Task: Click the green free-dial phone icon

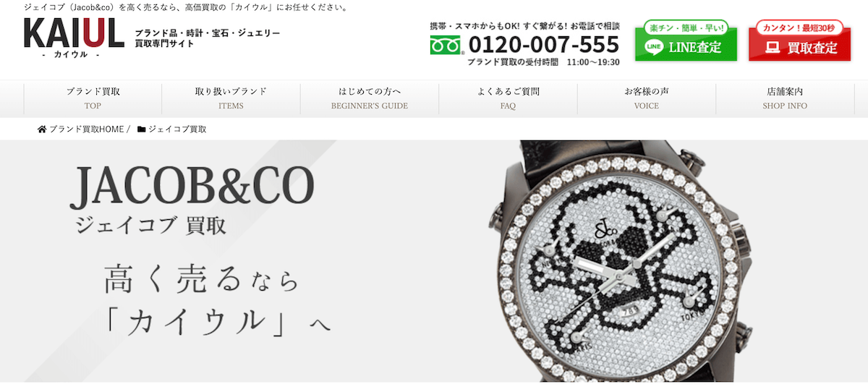Action: (x=446, y=46)
